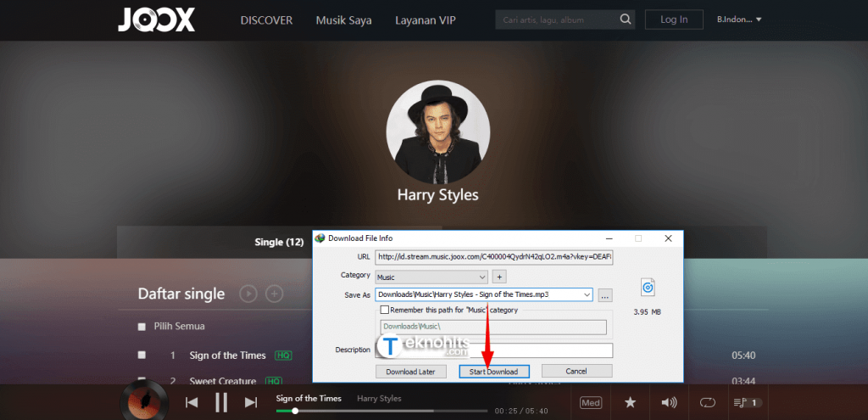868x420 pixels.
Task: Skip to previous track
Action: pyautogui.click(x=192, y=402)
